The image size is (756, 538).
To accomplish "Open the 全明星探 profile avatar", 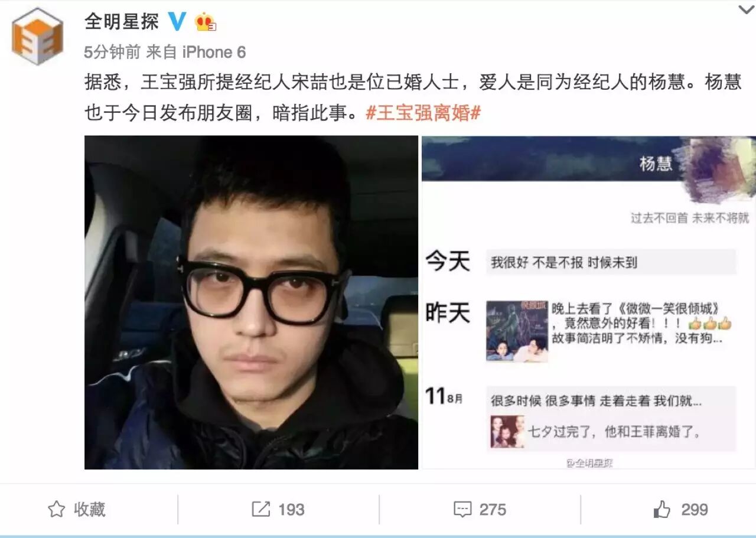I will coord(37,35).
